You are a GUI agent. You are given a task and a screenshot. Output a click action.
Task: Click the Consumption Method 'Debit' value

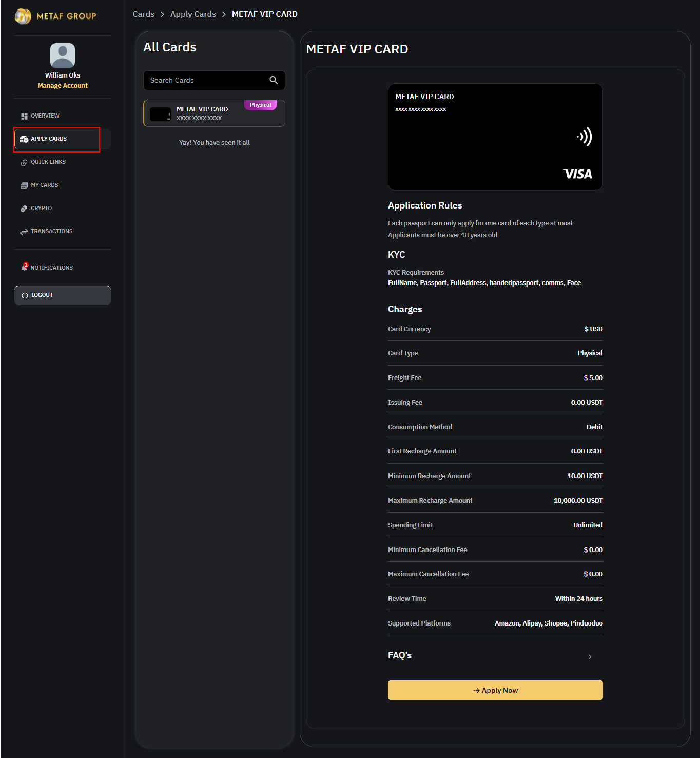coord(595,427)
